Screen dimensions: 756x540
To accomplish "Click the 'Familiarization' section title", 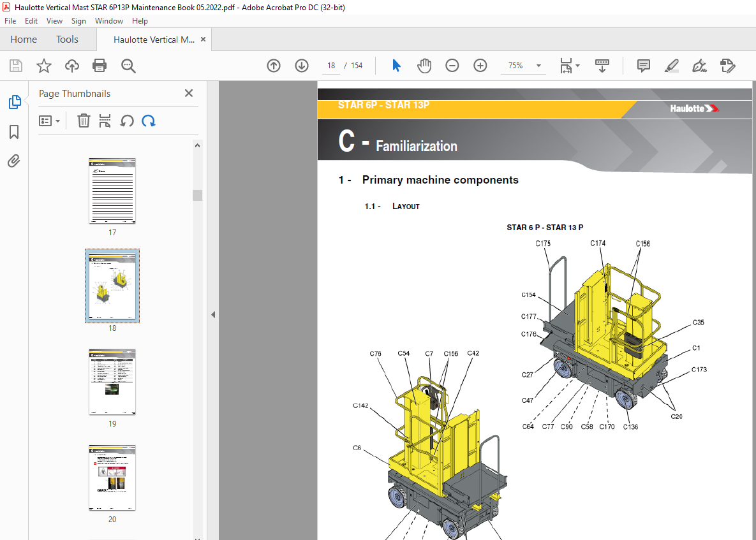I will tap(417, 146).
